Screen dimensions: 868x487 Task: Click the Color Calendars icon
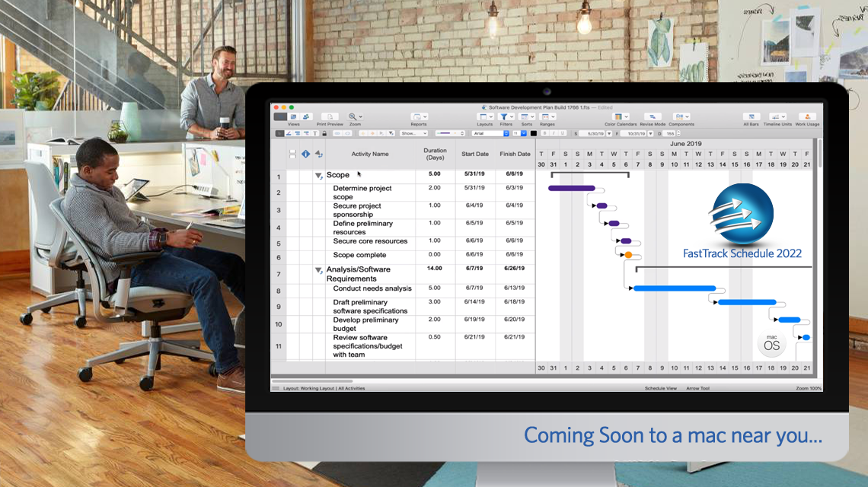click(617, 116)
